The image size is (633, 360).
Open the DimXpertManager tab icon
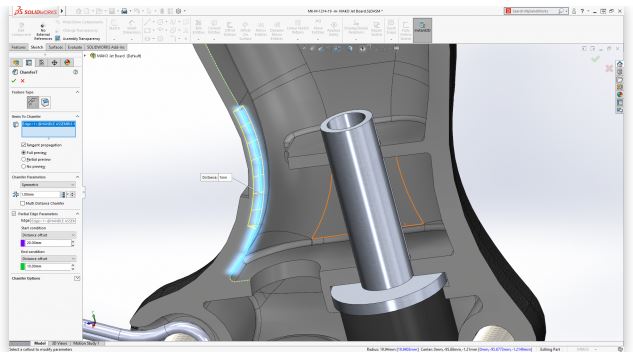pos(54,63)
